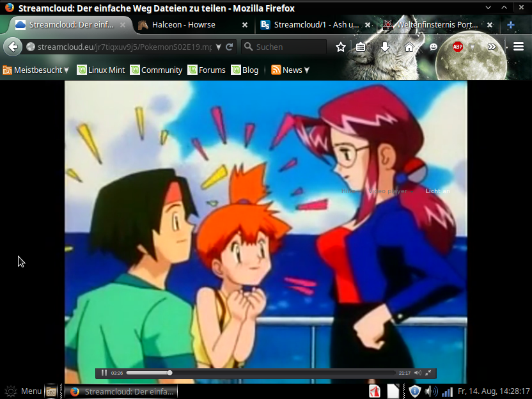Select the Streamcloud: Der einf... tab

[x=71, y=25]
